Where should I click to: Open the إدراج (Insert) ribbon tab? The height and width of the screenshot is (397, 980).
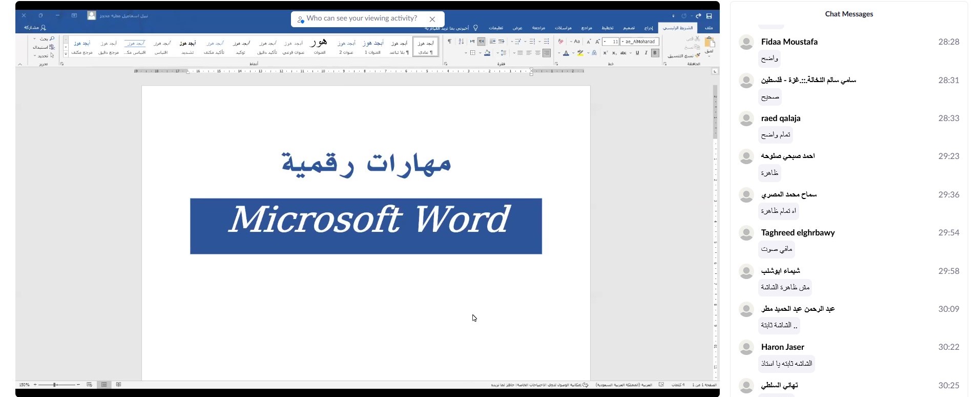(649, 28)
